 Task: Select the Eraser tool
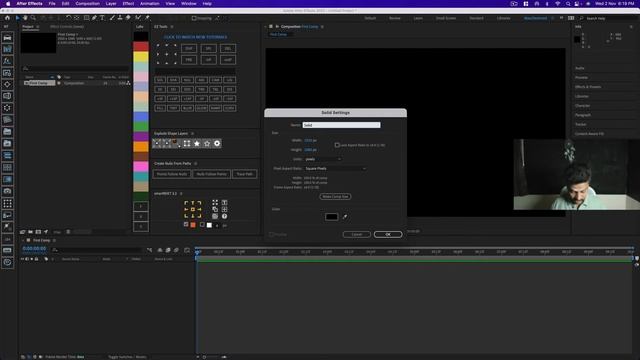point(128,18)
